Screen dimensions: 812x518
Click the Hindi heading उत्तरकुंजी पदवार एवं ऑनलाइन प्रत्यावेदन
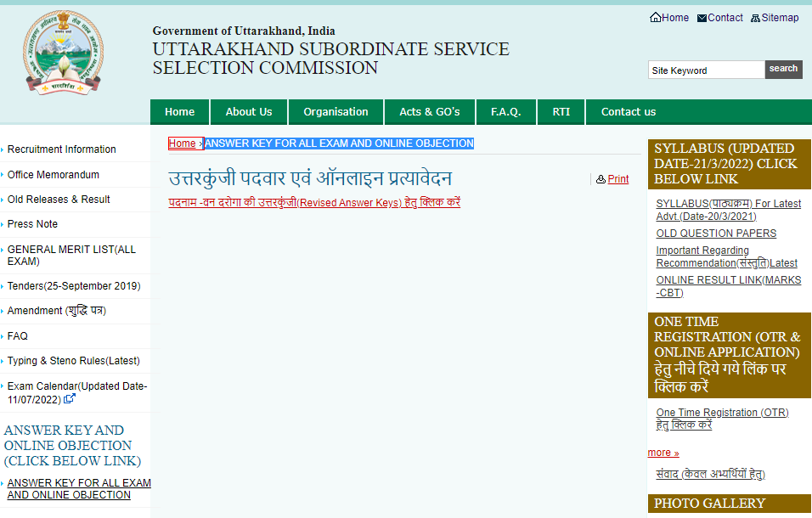[310, 178]
